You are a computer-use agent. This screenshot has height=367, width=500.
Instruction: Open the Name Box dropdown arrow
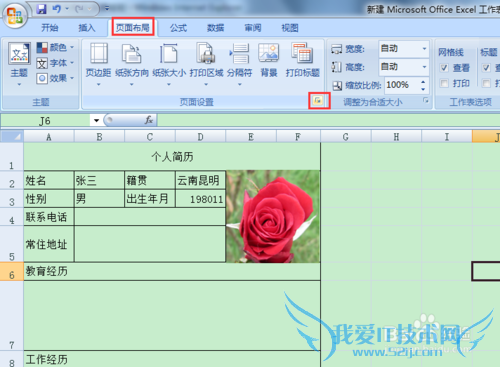tap(96, 120)
